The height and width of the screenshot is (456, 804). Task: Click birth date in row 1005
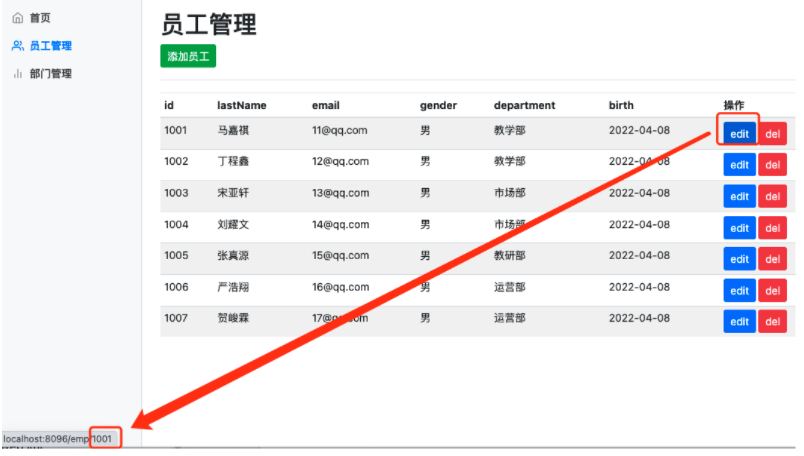pos(639,255)
